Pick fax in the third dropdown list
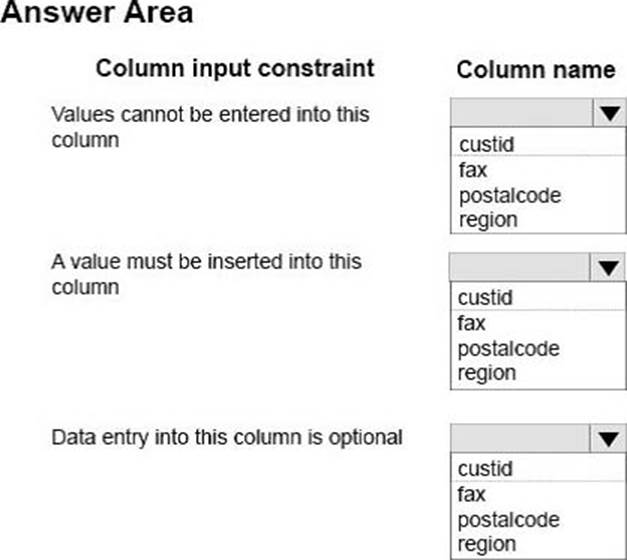Image resolution: width=627 pixels, height=560 pixels. coord(472,494)
